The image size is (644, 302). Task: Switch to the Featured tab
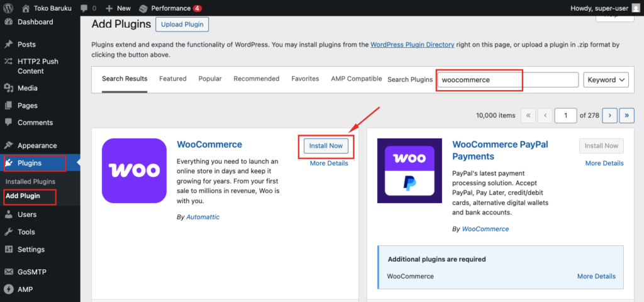click(x=173, y=79)
